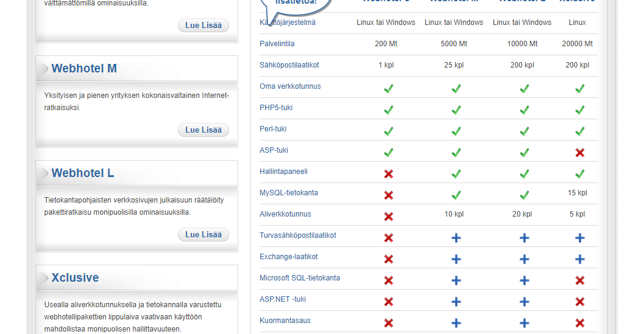Screen dimensions: 644x334
Task: Click red cross in the Exchange-laatikot row
Action: coord(388,259)
